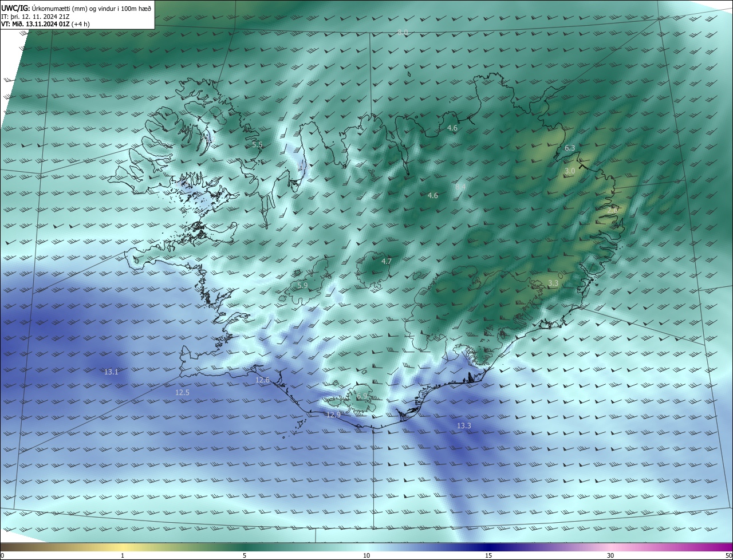
Task: Click the 2.6 value label in the Eastfjords
Action: click(x=612, y=210)
